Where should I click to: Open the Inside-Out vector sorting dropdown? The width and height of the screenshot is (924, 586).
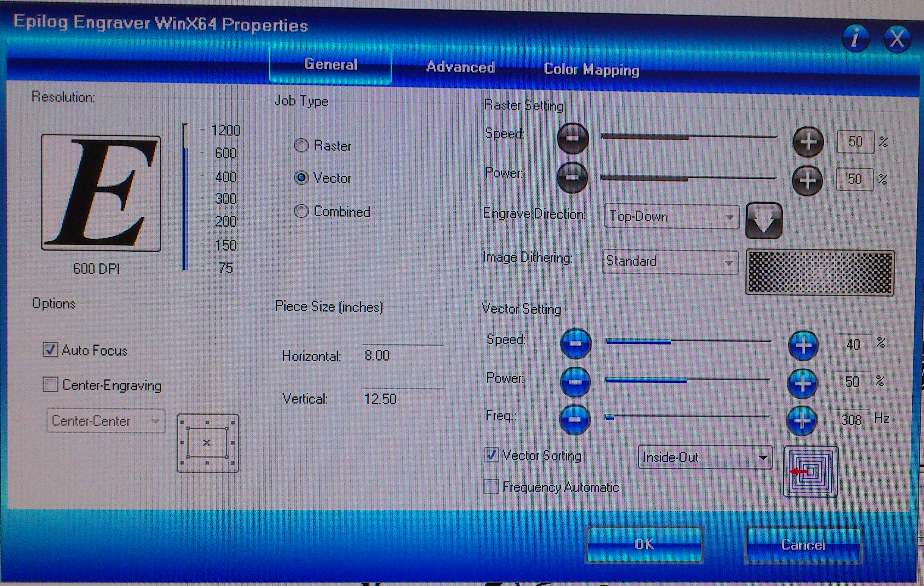point(705,457)
